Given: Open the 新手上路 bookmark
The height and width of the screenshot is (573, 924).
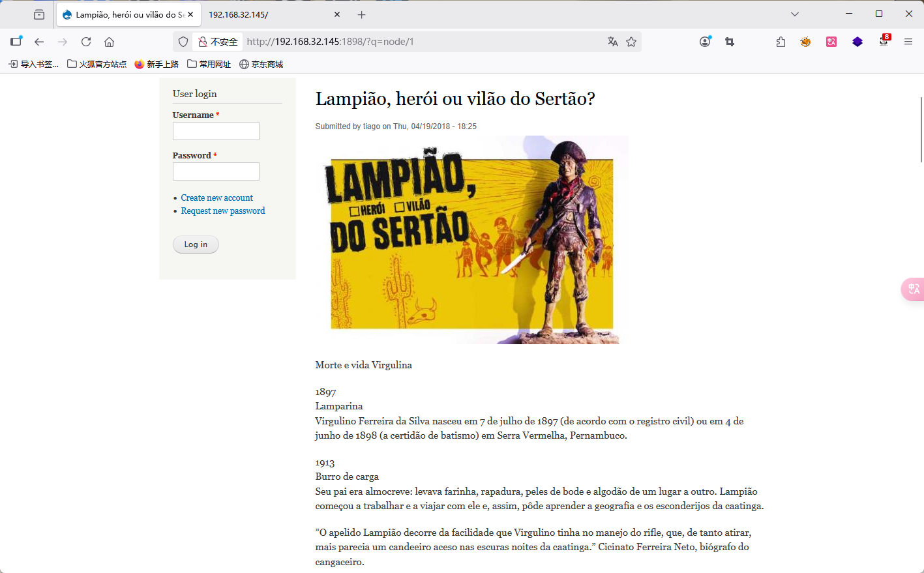Looking at the screenshot, I should tap(156, 64).
